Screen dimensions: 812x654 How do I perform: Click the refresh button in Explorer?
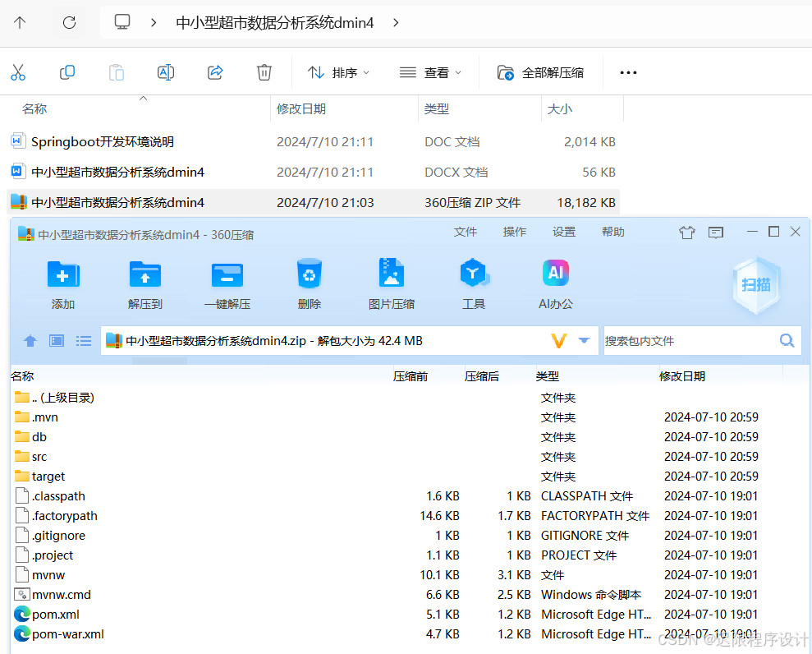coord(69,22)
